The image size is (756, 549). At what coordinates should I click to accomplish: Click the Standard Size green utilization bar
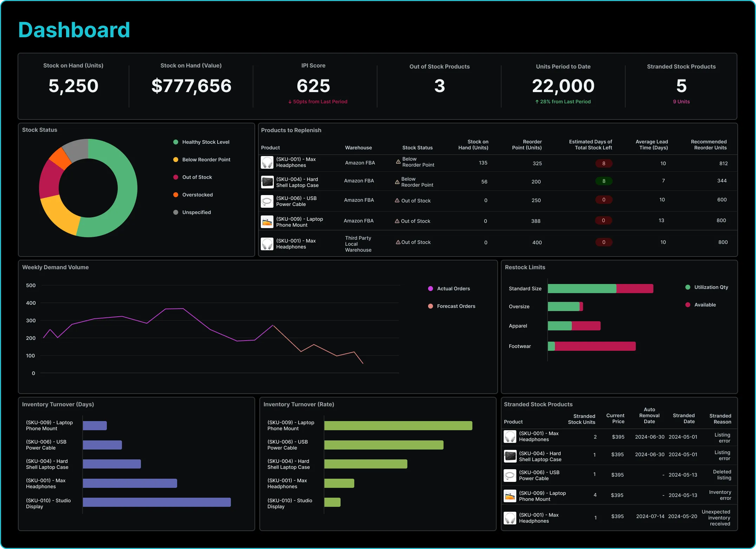582,289
